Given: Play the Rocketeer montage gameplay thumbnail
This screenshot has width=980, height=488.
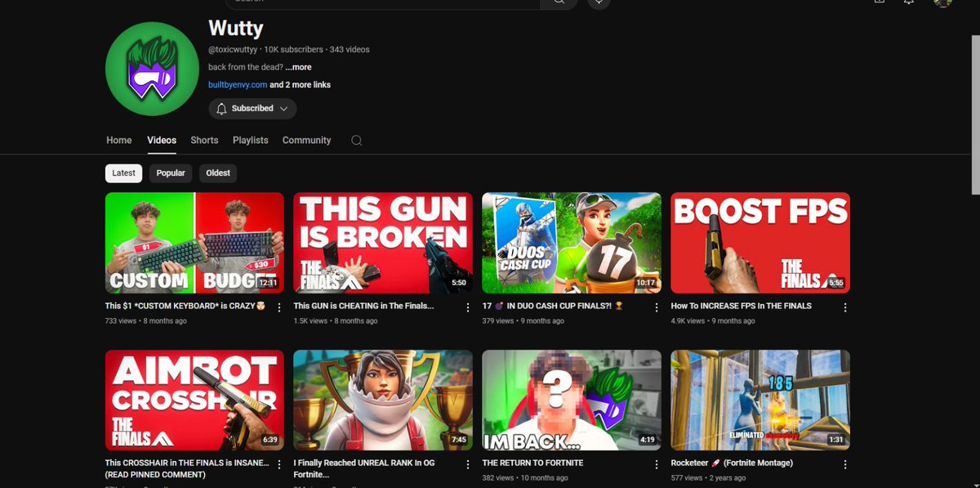Looking at the screenshot, I should click(760, 401).
